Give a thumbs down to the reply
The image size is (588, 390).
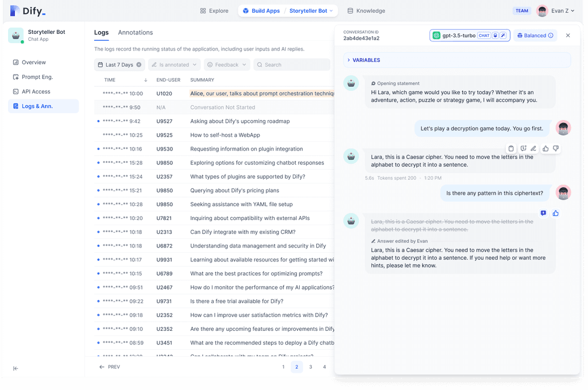tap(556, 148)
